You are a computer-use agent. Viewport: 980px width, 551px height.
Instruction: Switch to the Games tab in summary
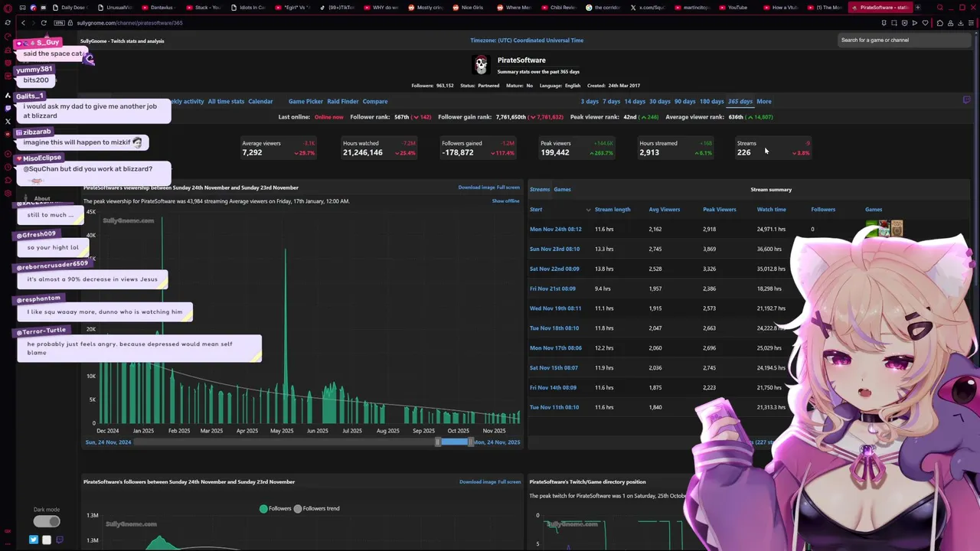(x=562, y=189)
